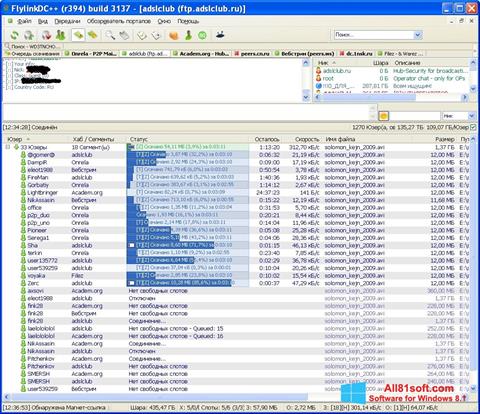Click the chat message input box
The height and width of the screenshot is (414, 480).
(x=186, y=112)
